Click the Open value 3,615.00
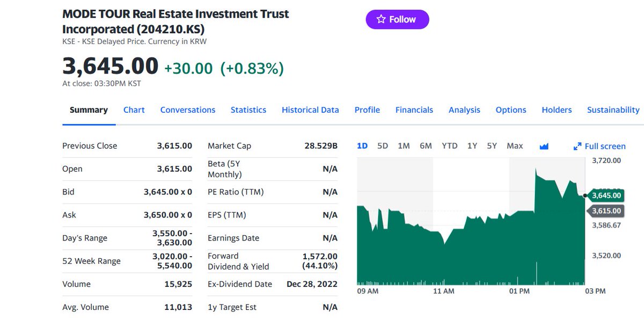This screenshot has width=644, height=334. (174, 169)
